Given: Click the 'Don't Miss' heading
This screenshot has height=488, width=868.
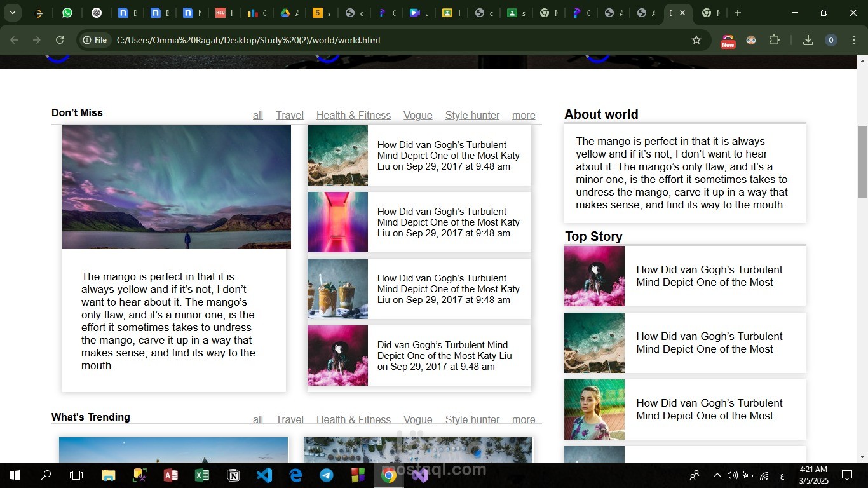Looking at the screenshot, I should point(77,112).
